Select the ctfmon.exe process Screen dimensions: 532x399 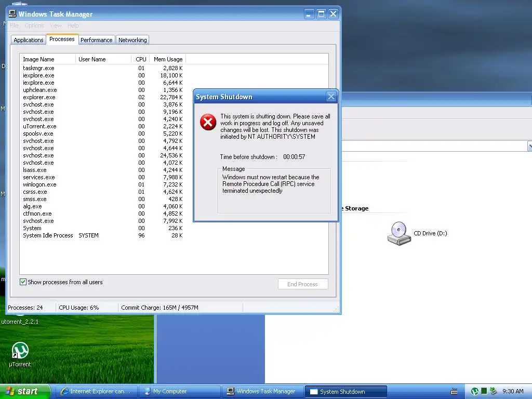pyautogui.click(x=102, y=214)
